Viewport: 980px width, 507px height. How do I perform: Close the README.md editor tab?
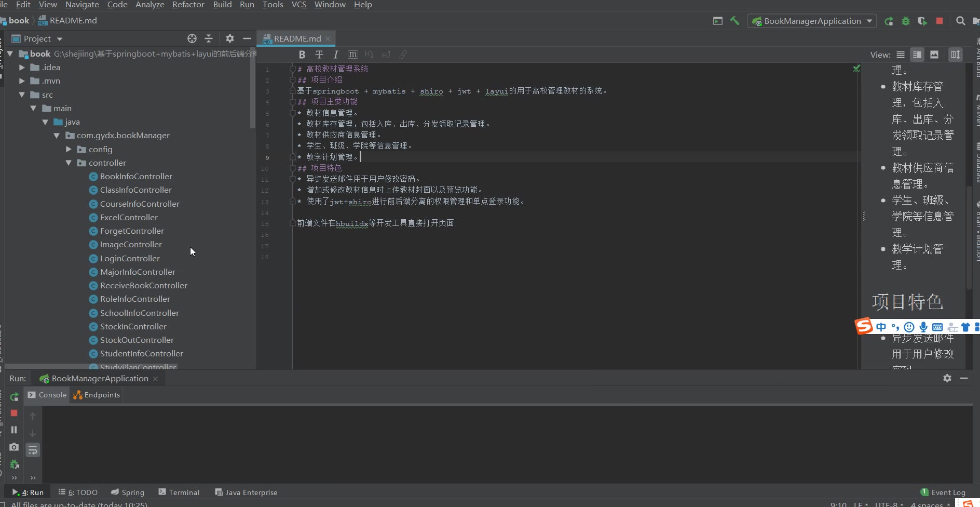coord(328,38)
